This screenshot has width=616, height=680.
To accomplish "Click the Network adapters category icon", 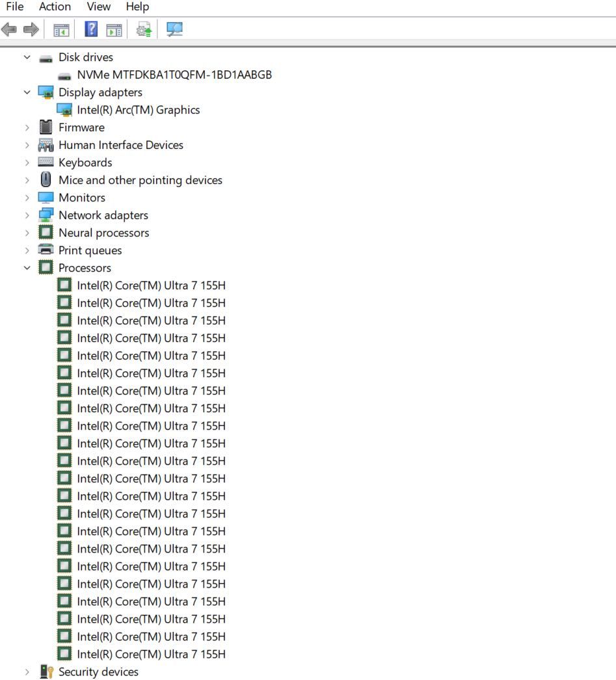I will pyautogui.click(x=46, y=215).
